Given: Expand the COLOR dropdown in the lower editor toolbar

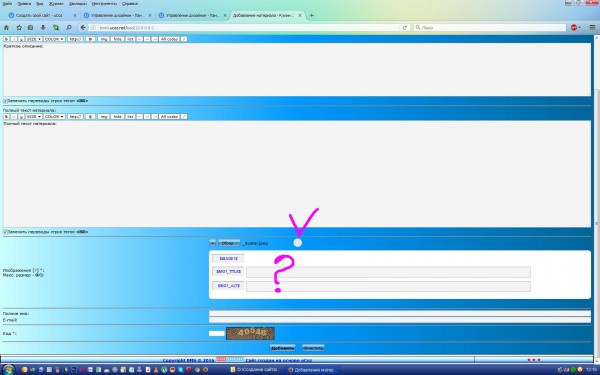Looking at the screenshot, I should 54,116.
